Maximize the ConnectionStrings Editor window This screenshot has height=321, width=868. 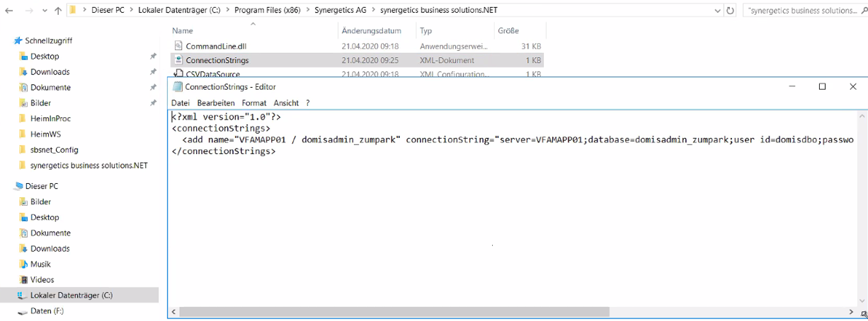click(x=822, y=86)
